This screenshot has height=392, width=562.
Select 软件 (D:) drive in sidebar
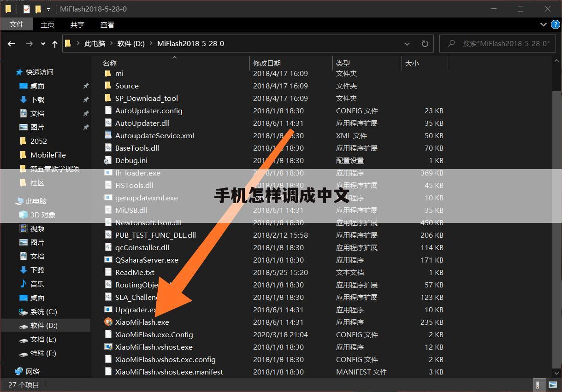(44, 325)
